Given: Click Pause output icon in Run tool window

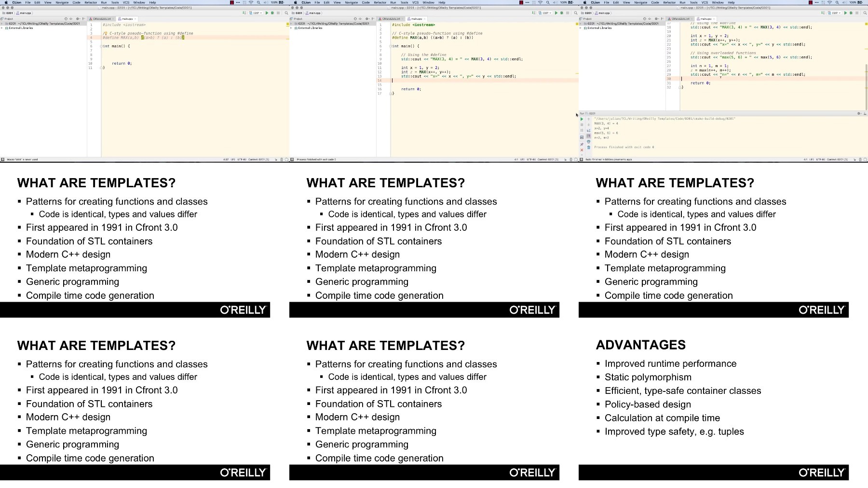Looking at the screenshot, I should [582, 130].
